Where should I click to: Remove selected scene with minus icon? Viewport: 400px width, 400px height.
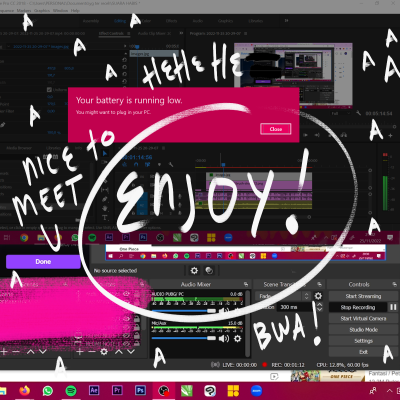(x=16, y=352)
